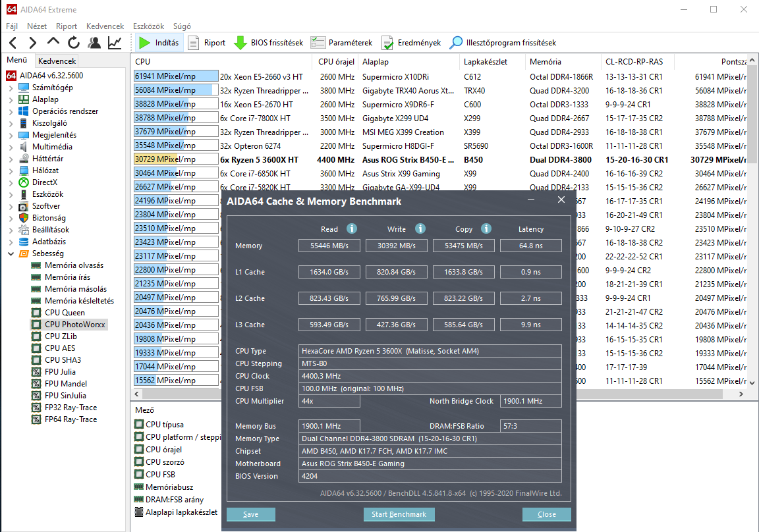Viewport: 759px width, 532px height.
Task: Click Close button in benchmark dialog
Action: 546,514
